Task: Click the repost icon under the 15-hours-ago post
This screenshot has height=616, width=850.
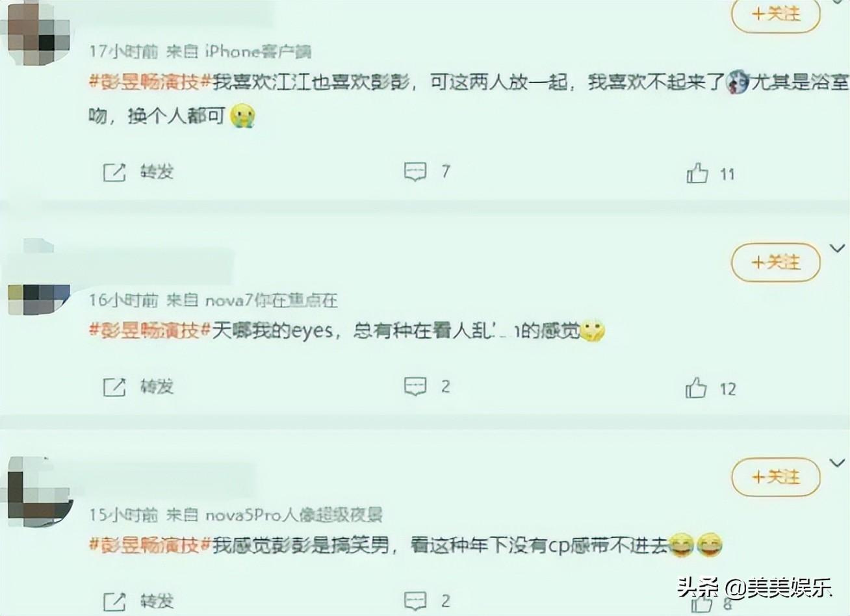Action: pos(114,601)
